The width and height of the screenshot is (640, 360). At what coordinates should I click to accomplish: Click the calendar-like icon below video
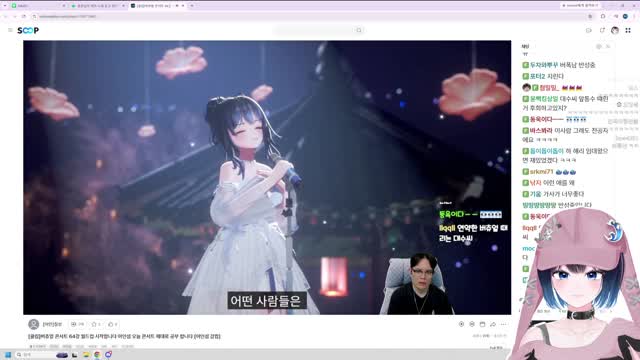[x=482, y=324]
